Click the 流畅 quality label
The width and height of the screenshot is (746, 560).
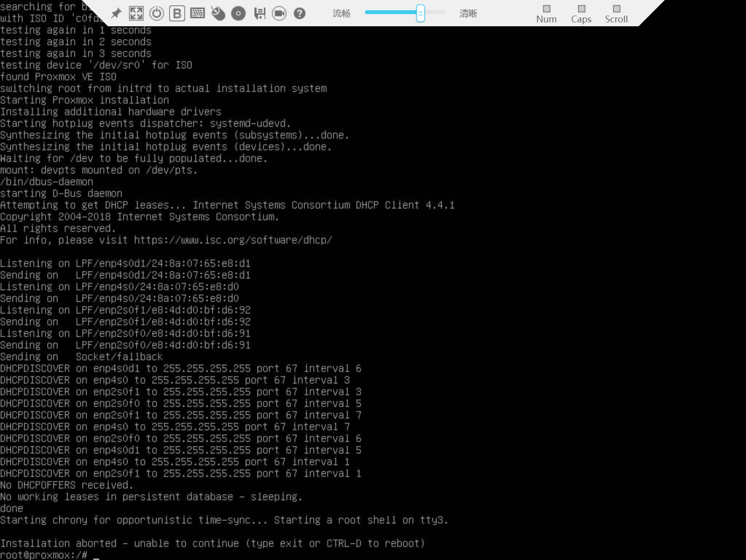(342, 13)
